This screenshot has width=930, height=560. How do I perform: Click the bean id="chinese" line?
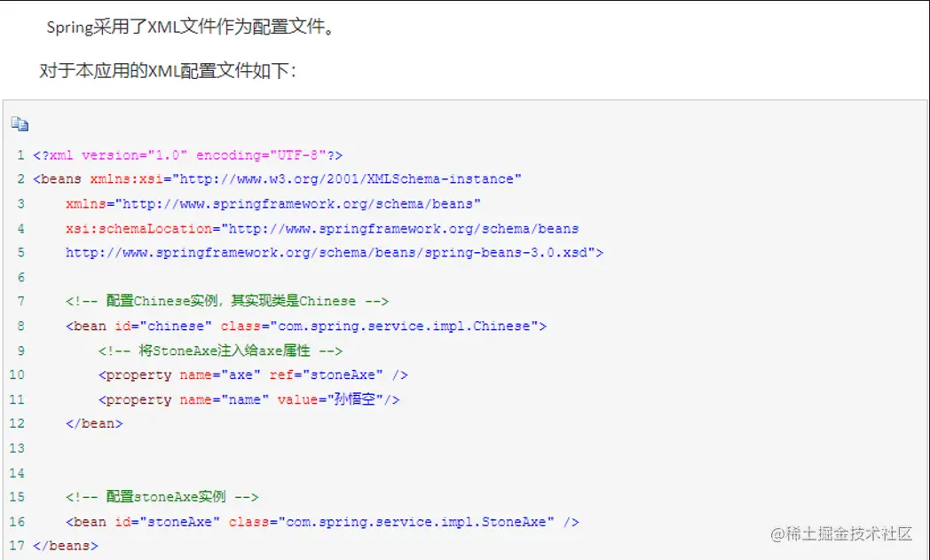click(306, 327)
